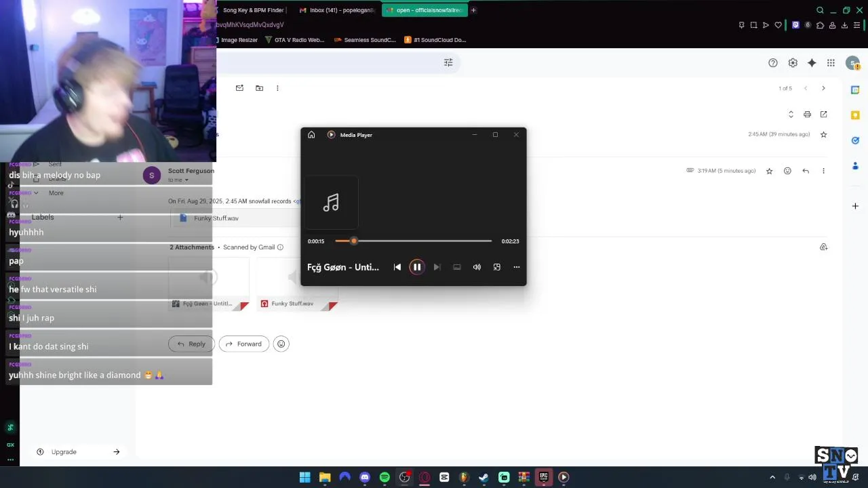Expand the More item in Gmail sidebar
Viewport: 868px width, 488px height.
pyautogui.click(x=56, y=193)
